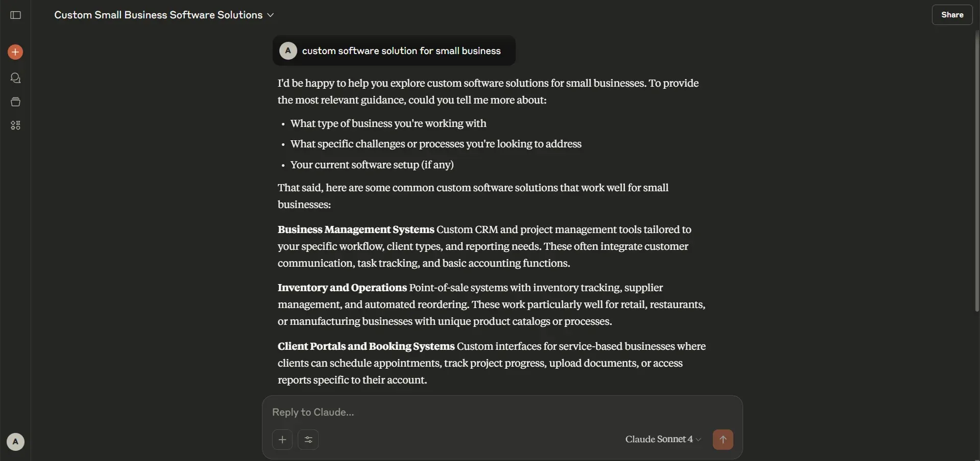Open the Projects icon in the sidebar
Image resolution: width=980 pixels, height=461 pixels.
(15, 102)
